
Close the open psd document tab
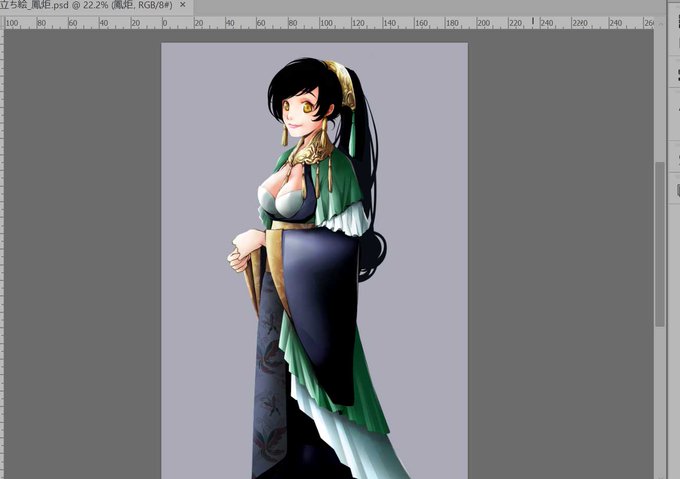[x=183, y=5]
